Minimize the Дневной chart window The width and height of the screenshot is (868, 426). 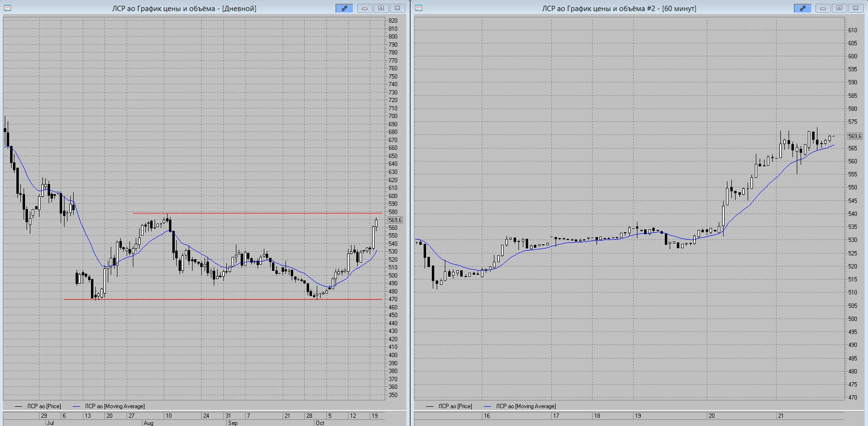coord(364,8)
